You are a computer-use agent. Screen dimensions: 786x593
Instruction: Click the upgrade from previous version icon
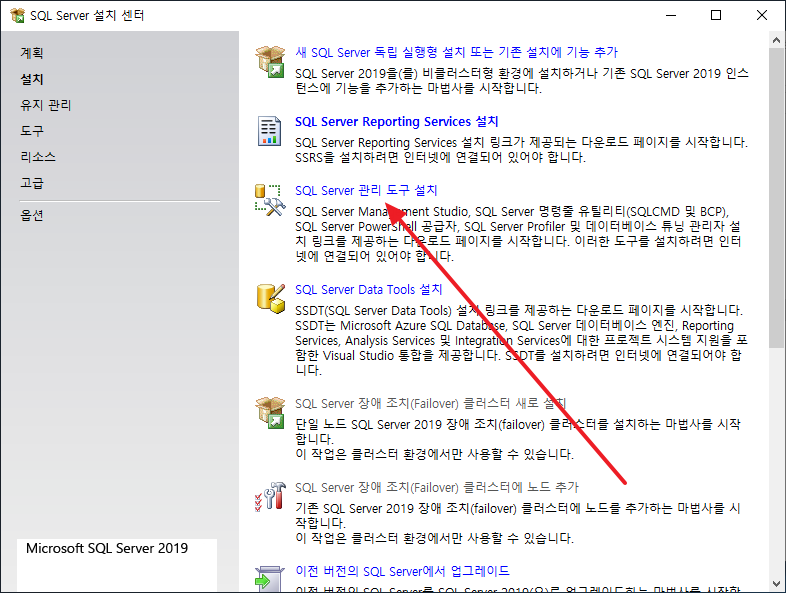[x=270, y=579]
